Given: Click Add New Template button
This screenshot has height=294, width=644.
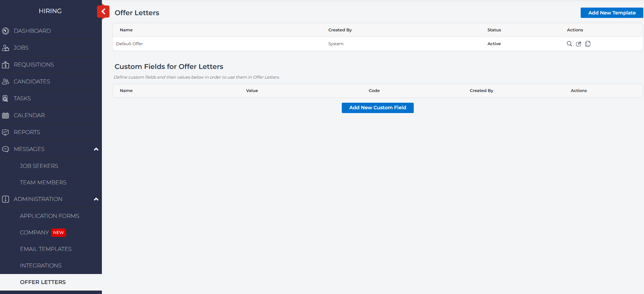Looking at the screenshot, I should pos(612,13).
